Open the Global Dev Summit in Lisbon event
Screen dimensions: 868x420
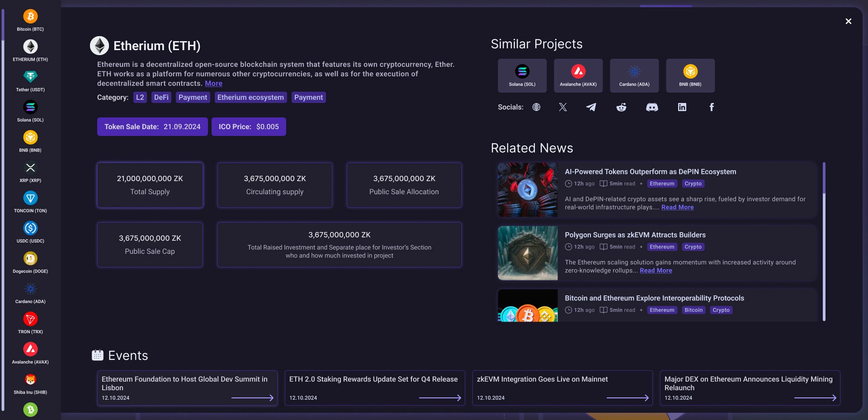187,388
